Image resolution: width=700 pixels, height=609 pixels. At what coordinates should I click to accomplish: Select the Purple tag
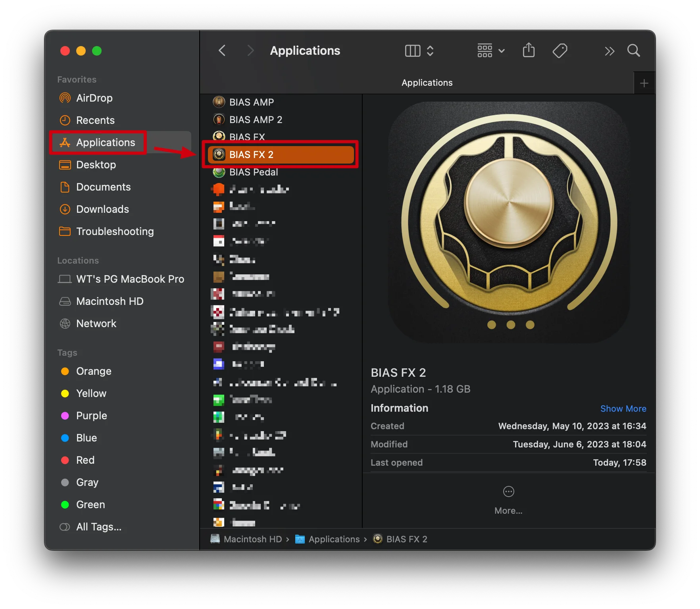click(91, 416)
